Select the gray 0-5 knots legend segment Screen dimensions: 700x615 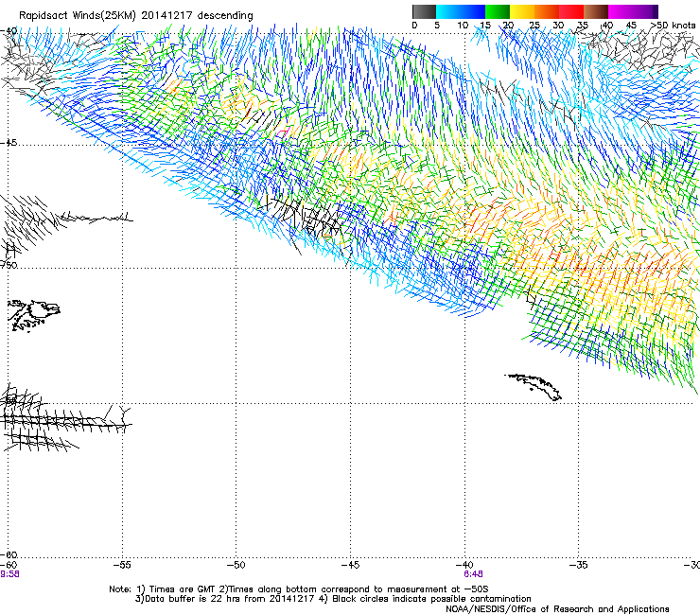click(424, 11)
